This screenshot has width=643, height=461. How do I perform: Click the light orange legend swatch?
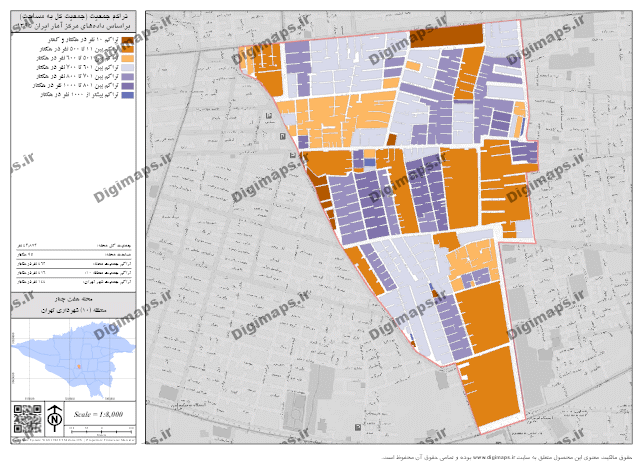128,58
